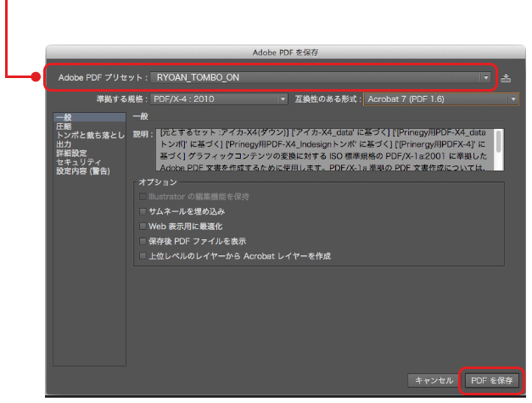Click inside the 説明 description text area
Screen dimensions: 532x403
tap(325, 149)
